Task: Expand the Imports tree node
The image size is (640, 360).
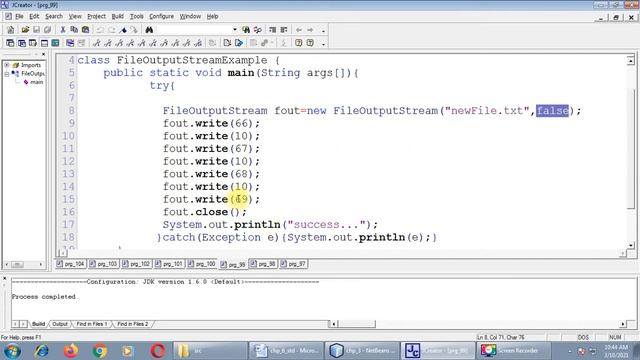Action: tap(7, 65)
